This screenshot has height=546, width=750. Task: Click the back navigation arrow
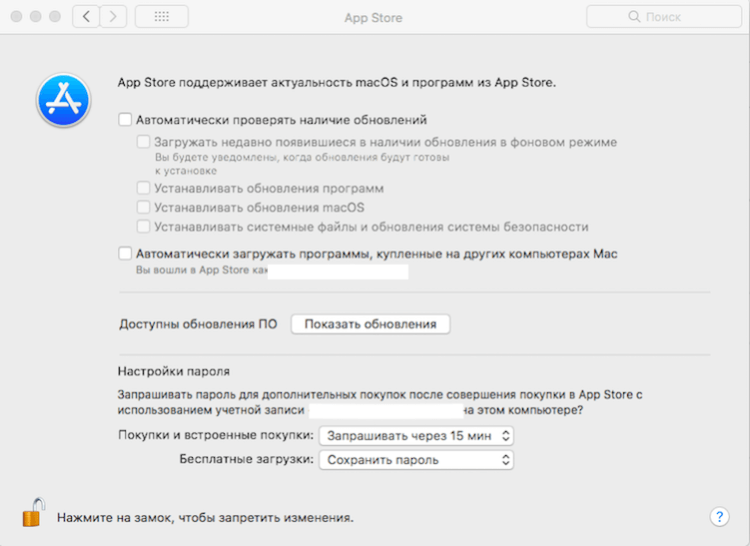[x=86, y=17]
